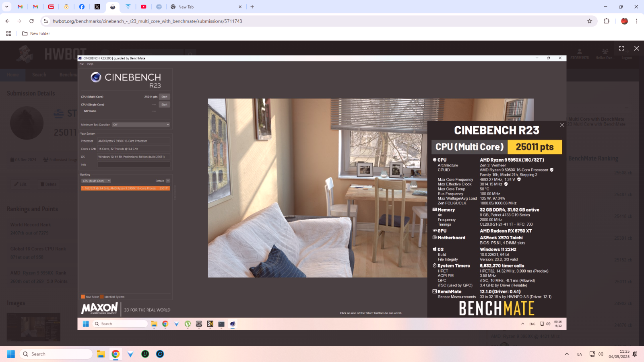Click the Home tab on HWBOT page

(x=13, y=75)
